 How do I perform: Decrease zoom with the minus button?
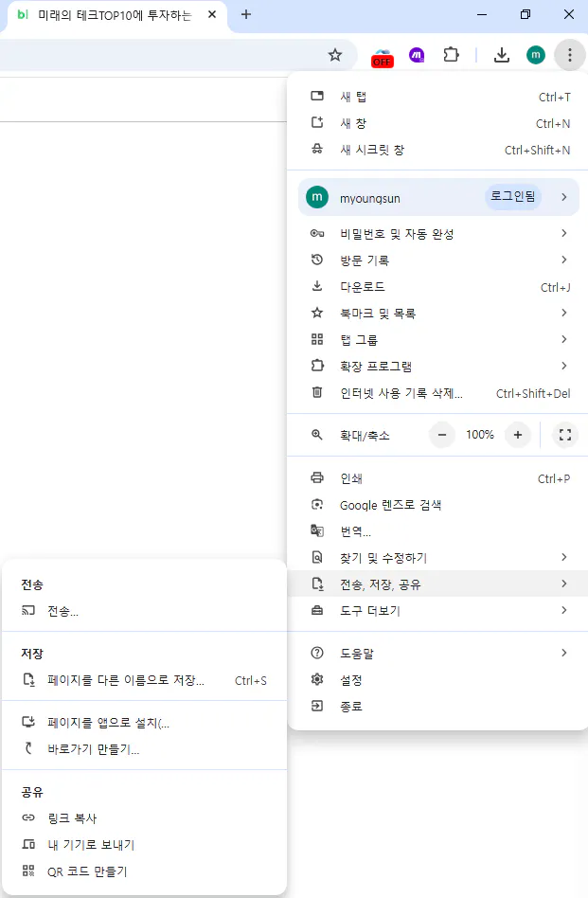442,435
